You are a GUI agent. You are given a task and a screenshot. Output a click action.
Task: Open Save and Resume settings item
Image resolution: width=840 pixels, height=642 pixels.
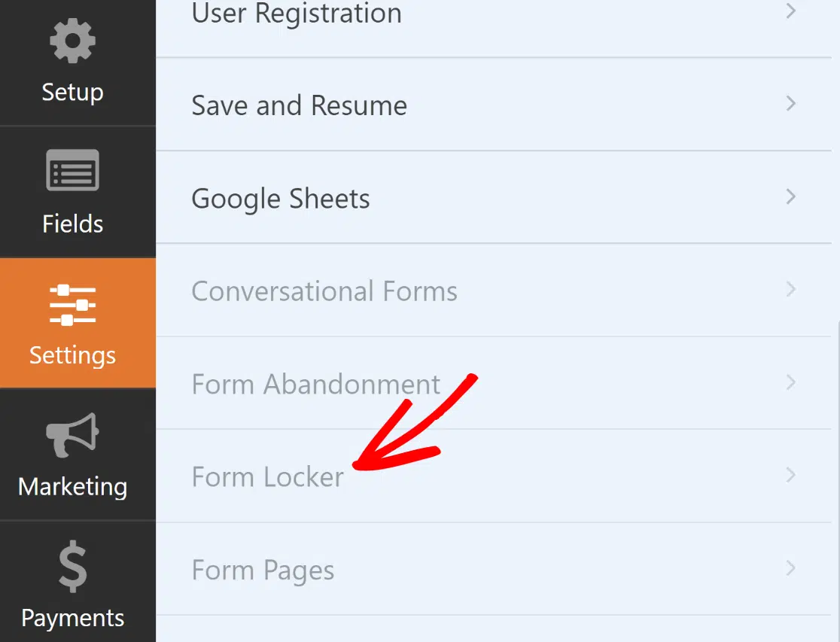click(494, 105)
